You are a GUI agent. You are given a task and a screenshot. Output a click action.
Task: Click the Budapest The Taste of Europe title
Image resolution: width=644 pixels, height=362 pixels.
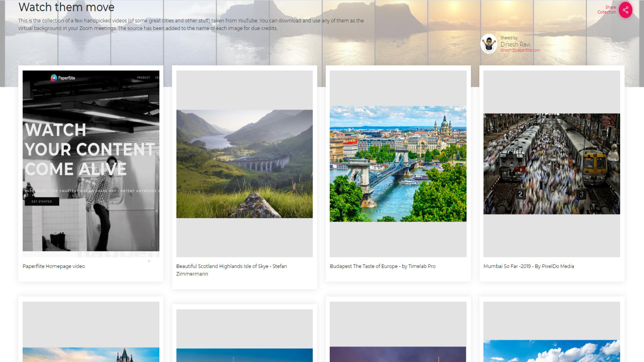(x=382, y=266)
